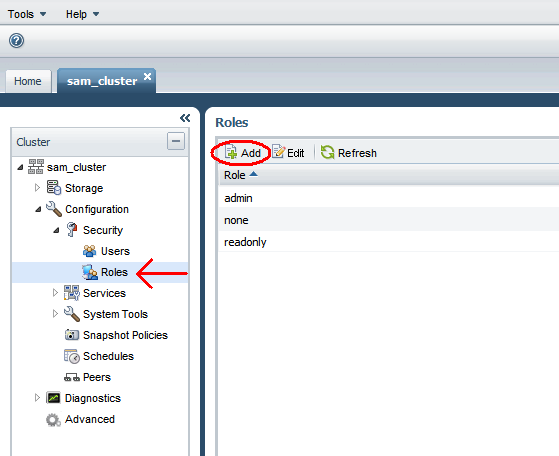Viewport: 559px width, 456px height.
Task: Open the Tools menu
Action: [x=27, y=14]
